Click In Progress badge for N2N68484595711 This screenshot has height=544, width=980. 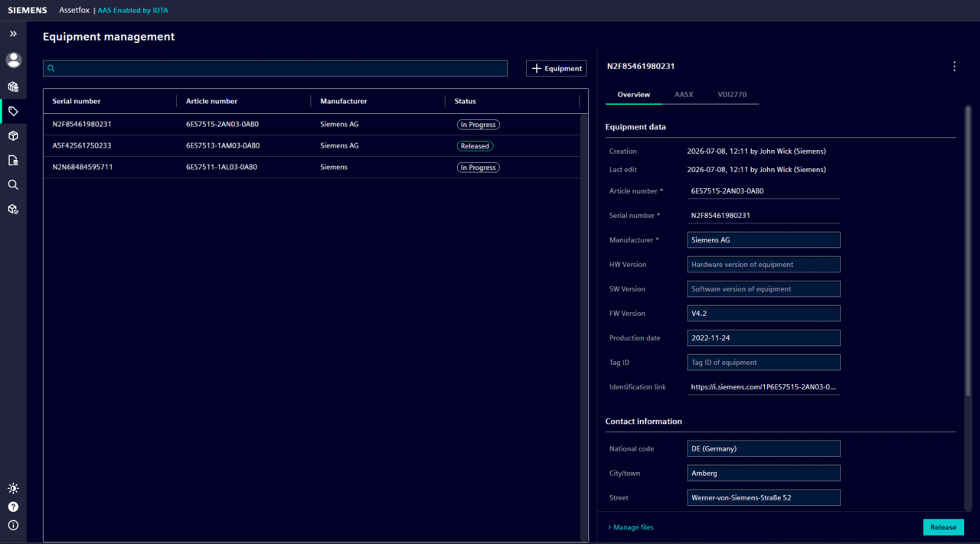478,168
